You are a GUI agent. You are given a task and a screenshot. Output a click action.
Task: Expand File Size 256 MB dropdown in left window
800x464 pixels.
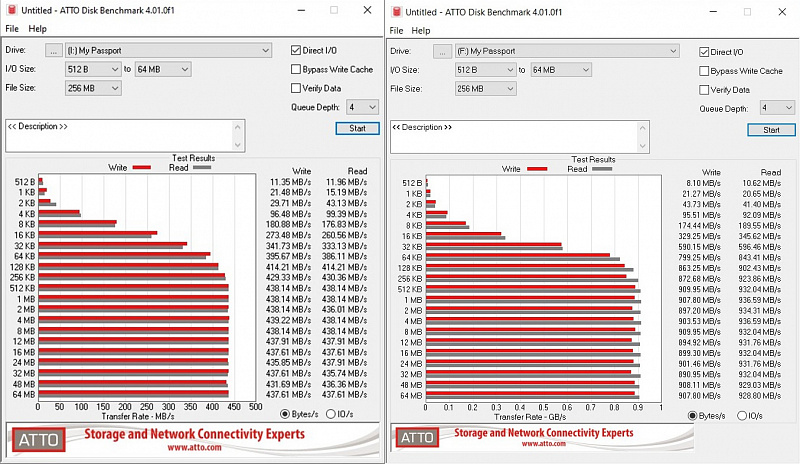pyautogui.click(x=93, y=88)
